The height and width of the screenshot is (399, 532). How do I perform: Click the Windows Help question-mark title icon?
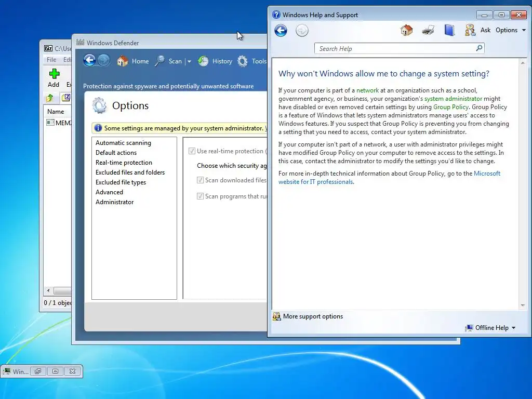coord(276,15)
